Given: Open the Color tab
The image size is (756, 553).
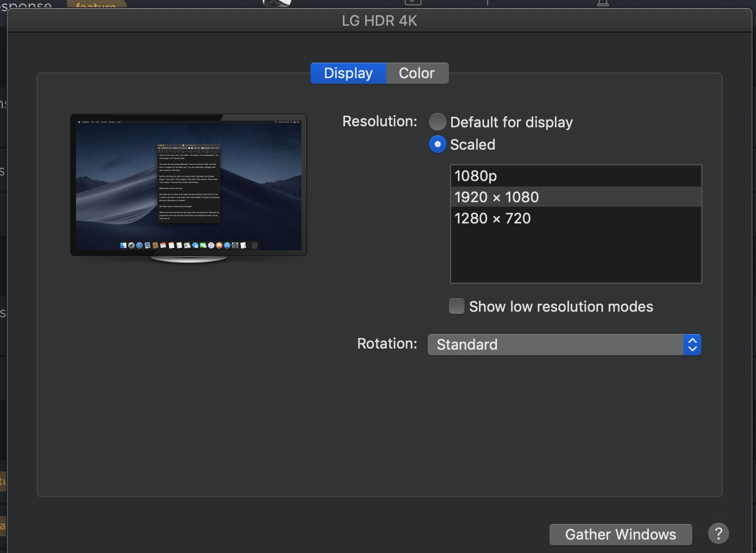Looking at the screenshot, I should click(417, 73).
